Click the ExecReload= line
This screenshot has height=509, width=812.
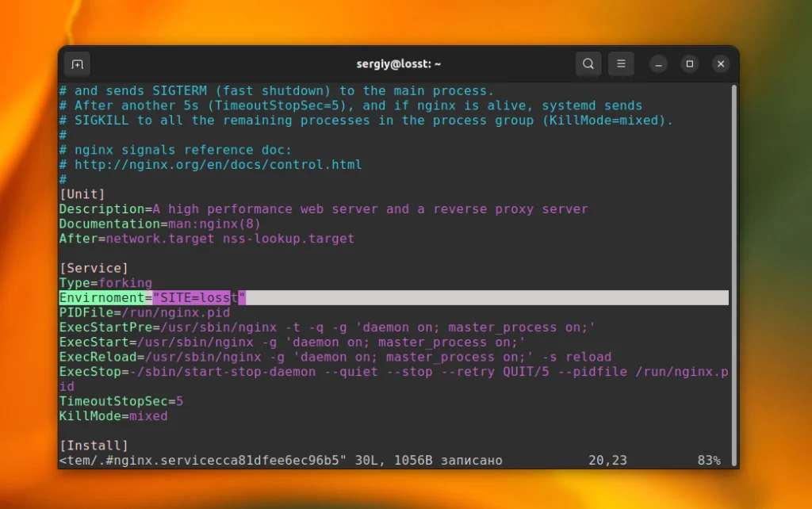pos(335,357)
